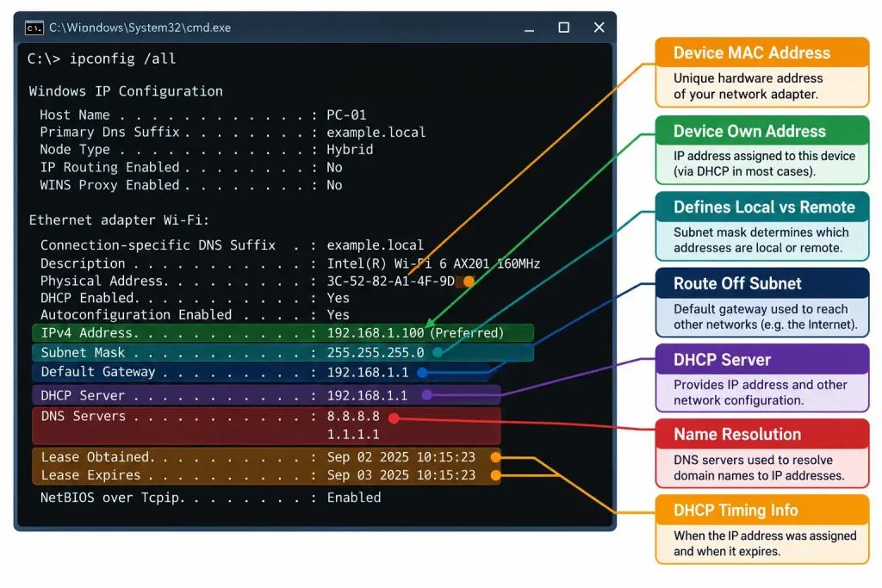
Task: Click the DNS server 8.8.8.8
Action: click(353, 416)
